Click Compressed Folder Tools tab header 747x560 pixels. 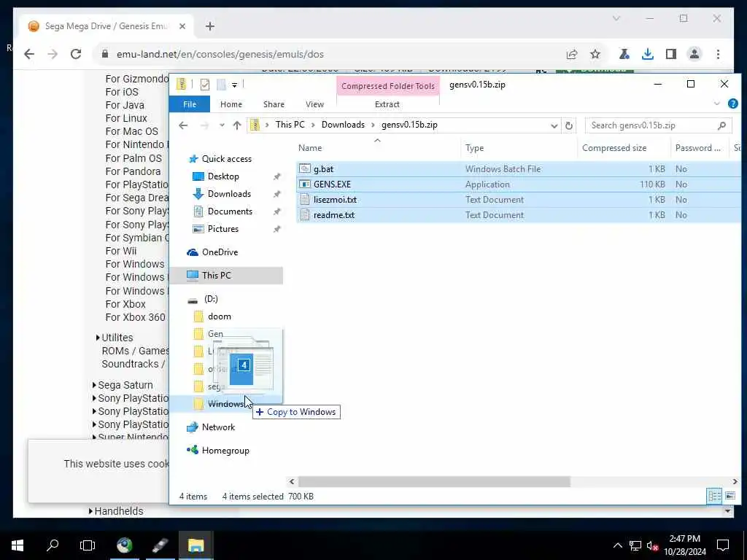point(388,86)
